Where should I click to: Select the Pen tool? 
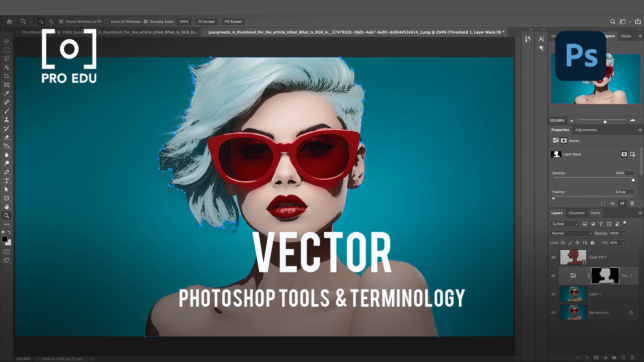point(6,172)
